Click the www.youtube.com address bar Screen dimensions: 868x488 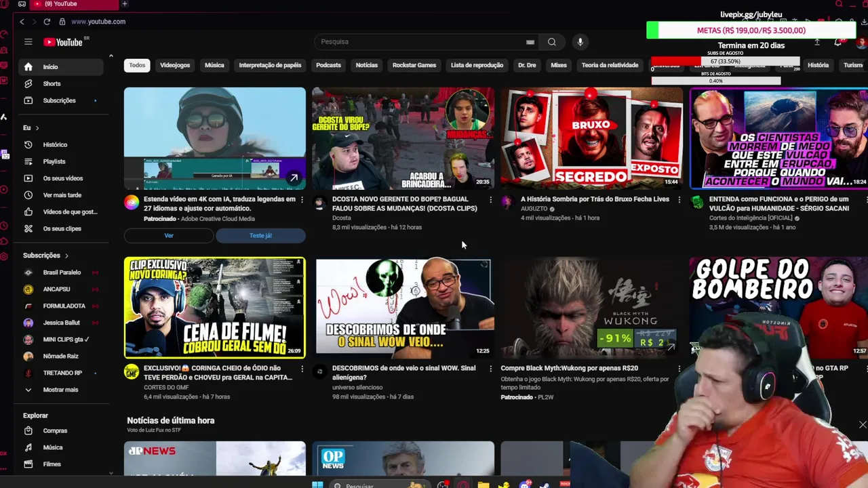(98, 22)
